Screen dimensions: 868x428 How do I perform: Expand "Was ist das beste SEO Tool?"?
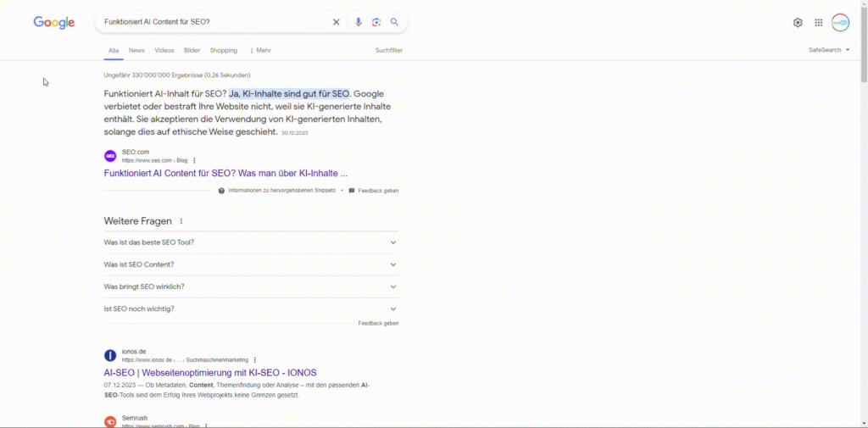click(x=392, y=242)
